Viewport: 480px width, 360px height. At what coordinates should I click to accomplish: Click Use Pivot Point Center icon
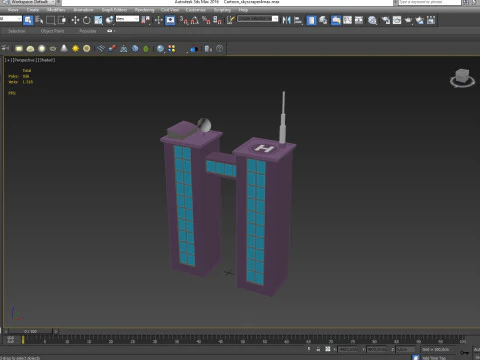(145, 20)
